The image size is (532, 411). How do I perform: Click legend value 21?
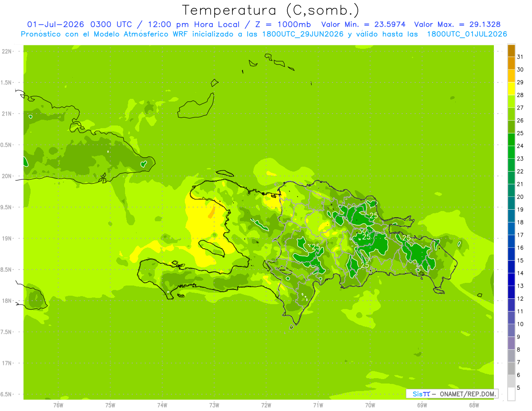pyautogui.click(x=520, y=184)
